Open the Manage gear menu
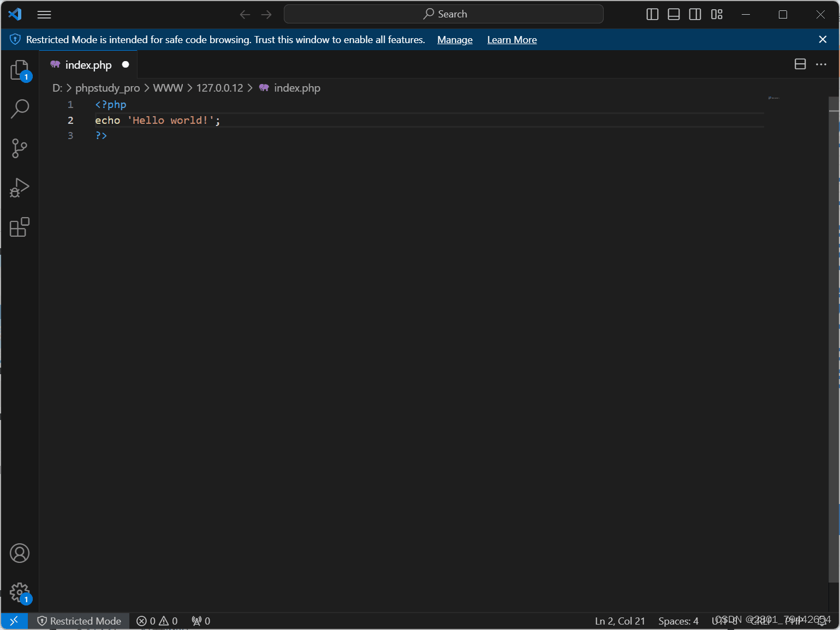This screenshot has width=840, height=630. click(20, 592)
